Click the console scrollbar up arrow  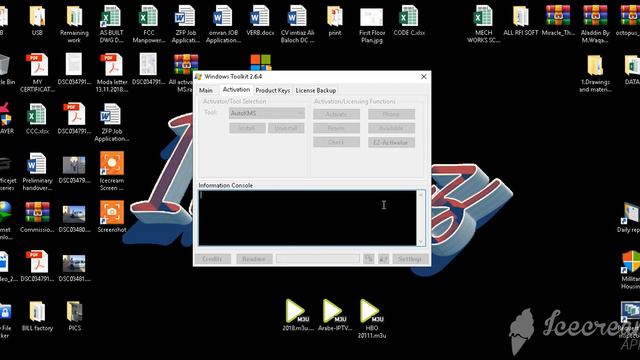tap(421, 195)
